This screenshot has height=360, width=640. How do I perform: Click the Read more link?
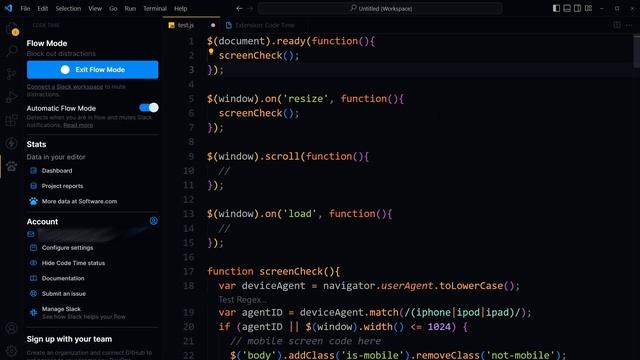pyautogui.click(x=78, y=125)
